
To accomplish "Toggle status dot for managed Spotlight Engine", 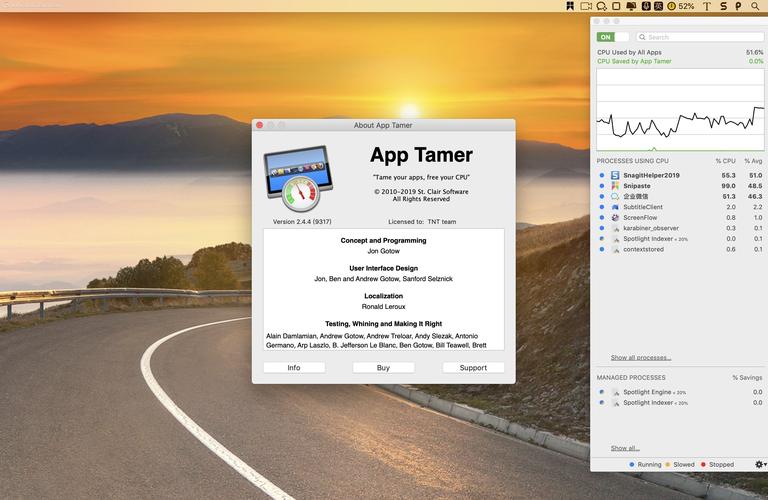I will [601, 392].
